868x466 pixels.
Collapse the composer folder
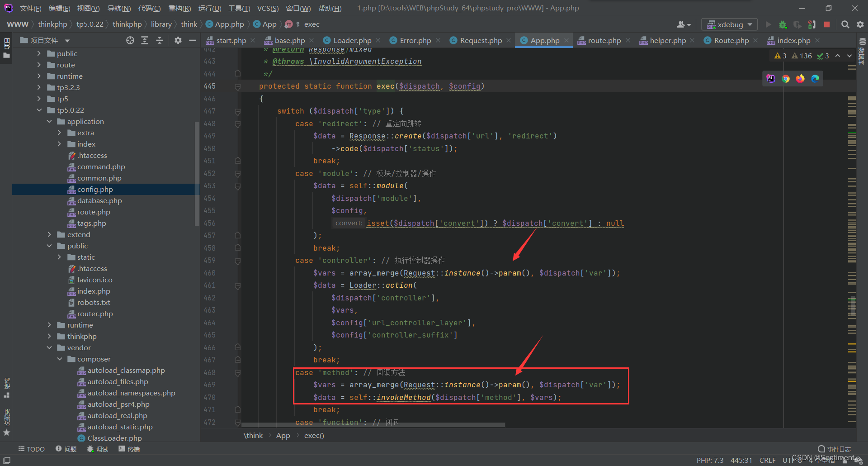pos(59,359)
